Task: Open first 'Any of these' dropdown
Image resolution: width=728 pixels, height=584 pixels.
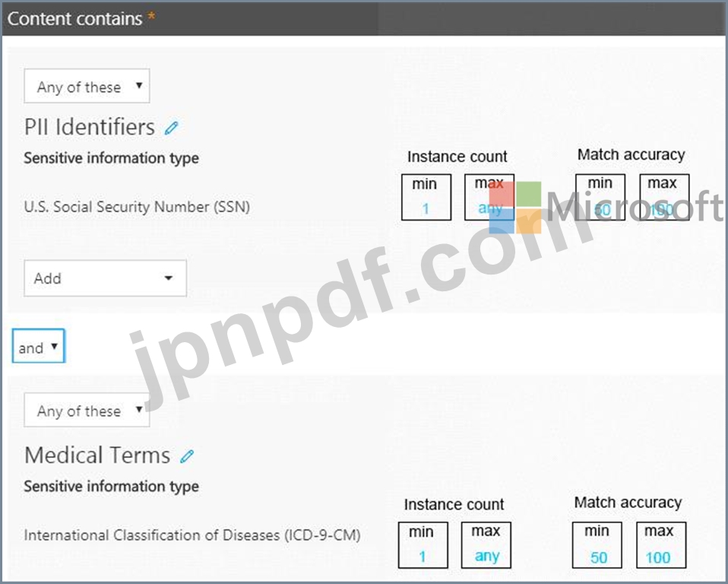Action: pyautogui.click(x=87, y=86)
